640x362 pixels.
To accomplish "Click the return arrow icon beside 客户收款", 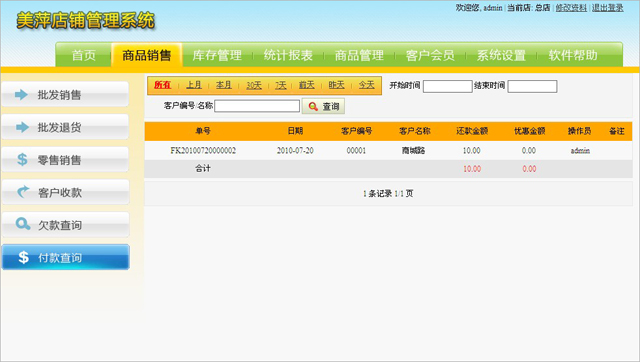I will [23, 191].
